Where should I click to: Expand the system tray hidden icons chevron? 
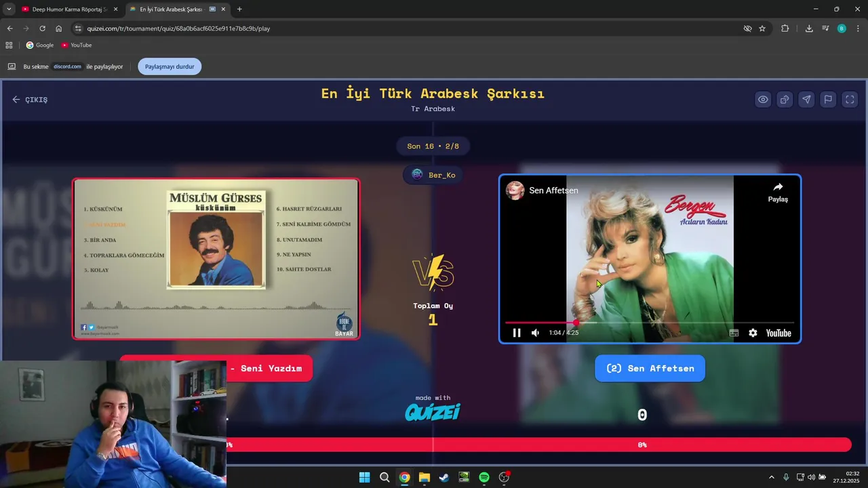pos(771,477)
